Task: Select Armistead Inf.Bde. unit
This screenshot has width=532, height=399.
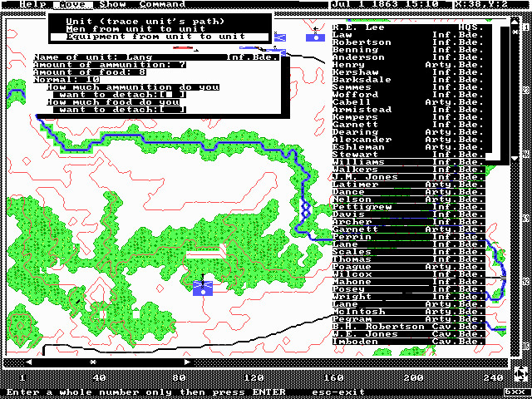Action: point(408,109)
